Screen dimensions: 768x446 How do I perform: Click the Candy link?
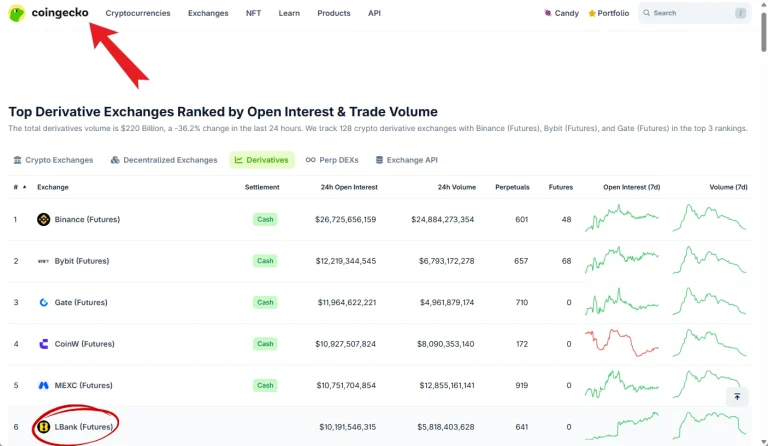tap(566, 13)
